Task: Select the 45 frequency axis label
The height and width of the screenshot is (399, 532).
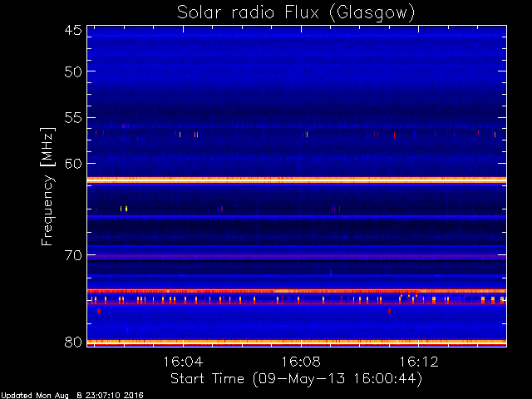Action: [73, 30]
